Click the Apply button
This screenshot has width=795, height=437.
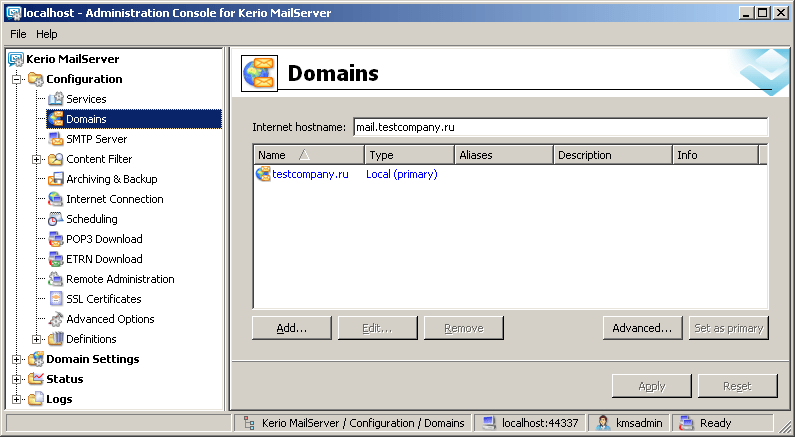652,386
